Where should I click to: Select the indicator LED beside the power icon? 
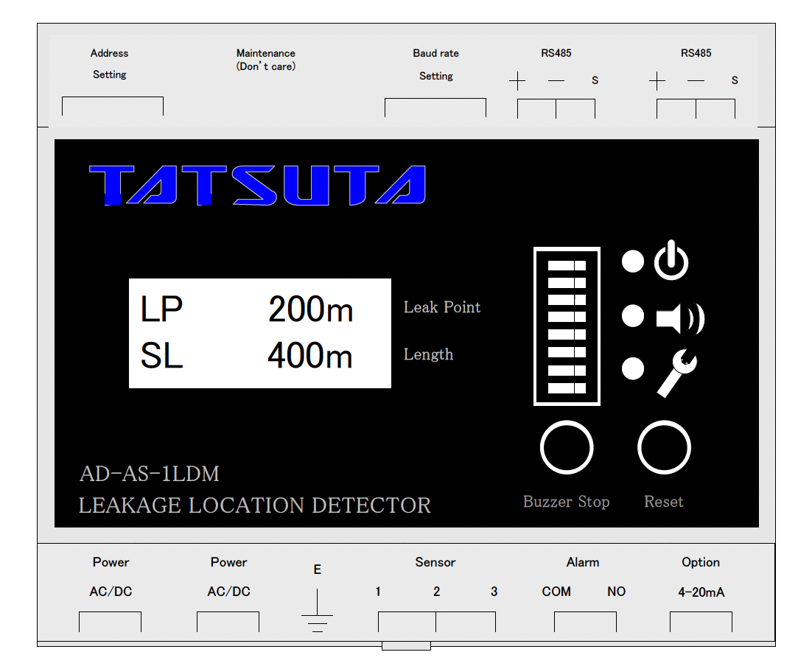(x=633, y=261)
